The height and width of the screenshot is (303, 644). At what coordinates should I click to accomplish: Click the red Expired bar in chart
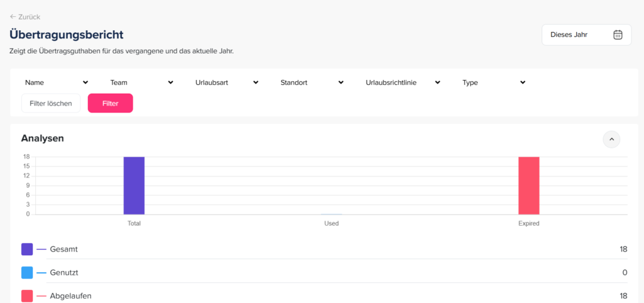[528, 185]
